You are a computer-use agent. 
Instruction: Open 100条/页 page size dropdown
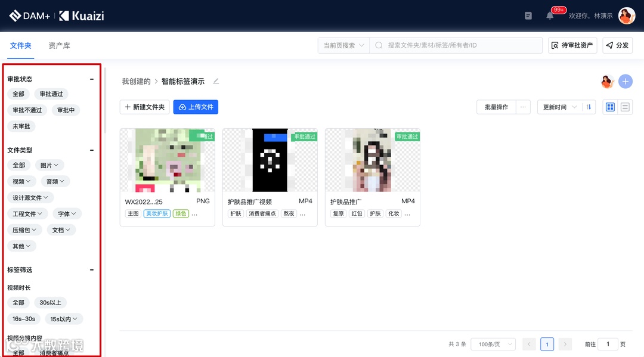[493, 344]
